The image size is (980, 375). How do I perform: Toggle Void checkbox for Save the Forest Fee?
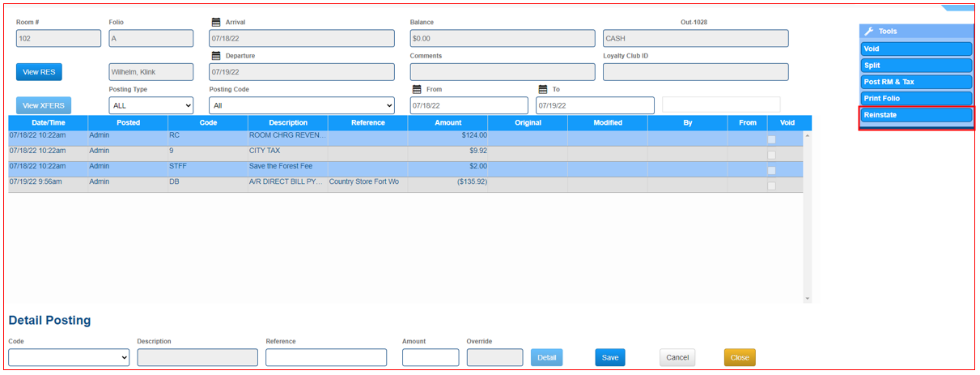[x=771, y=170]
